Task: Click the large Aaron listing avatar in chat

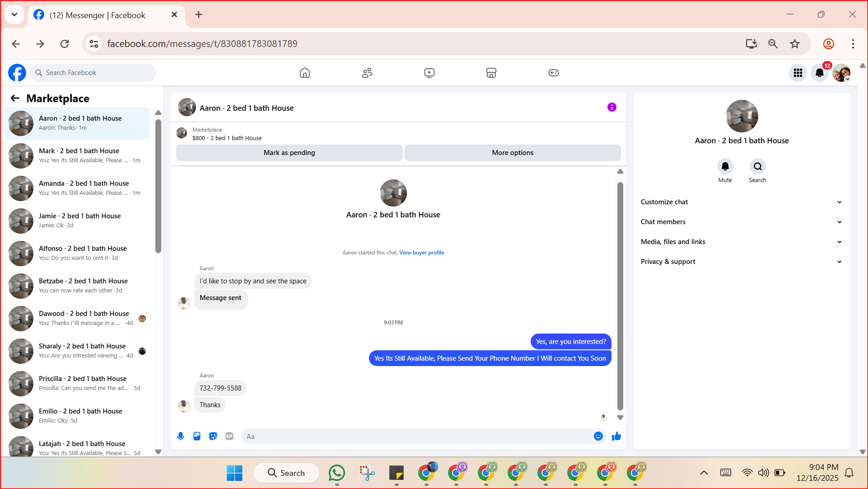Action: tap(393, 193)
